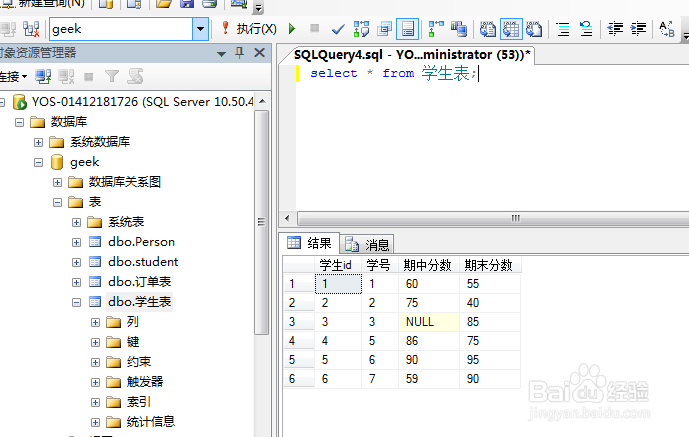This screenshot has height=437, width=689.
Task: Expand the 系统数据库 folder
Action: click(x=38, y=142)
